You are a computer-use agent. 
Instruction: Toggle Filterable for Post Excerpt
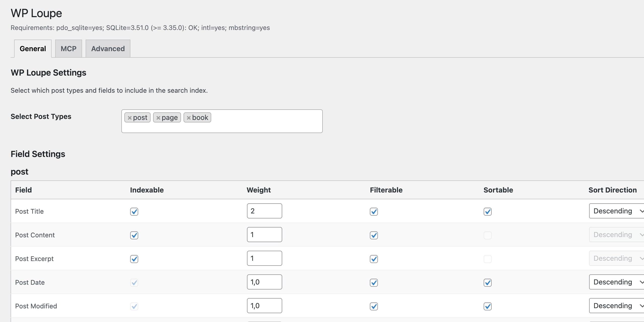[374, 259]
